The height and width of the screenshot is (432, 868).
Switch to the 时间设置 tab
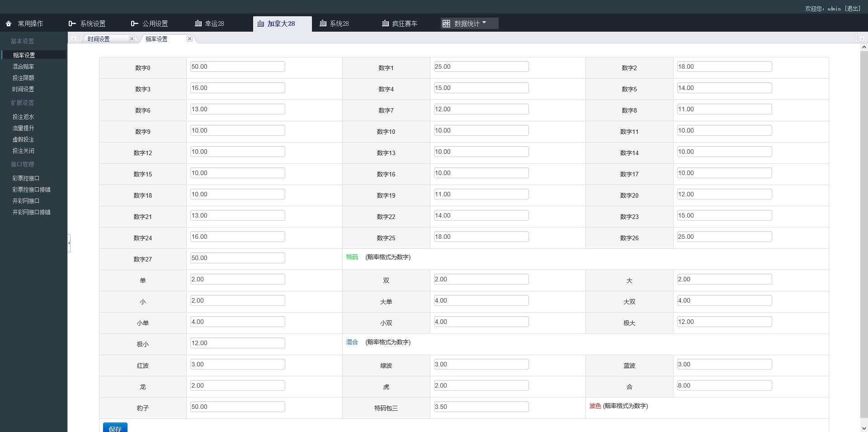point(99,39)
